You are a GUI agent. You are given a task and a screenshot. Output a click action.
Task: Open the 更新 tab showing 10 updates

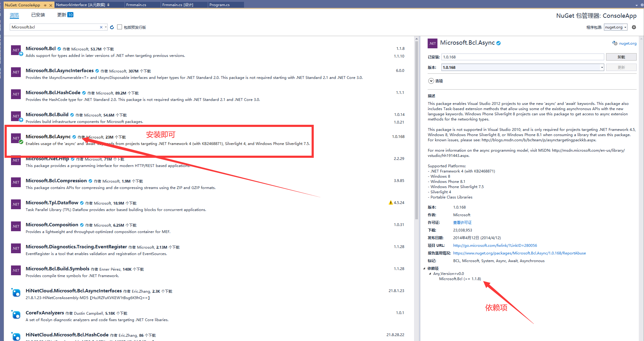coord(65,14)
